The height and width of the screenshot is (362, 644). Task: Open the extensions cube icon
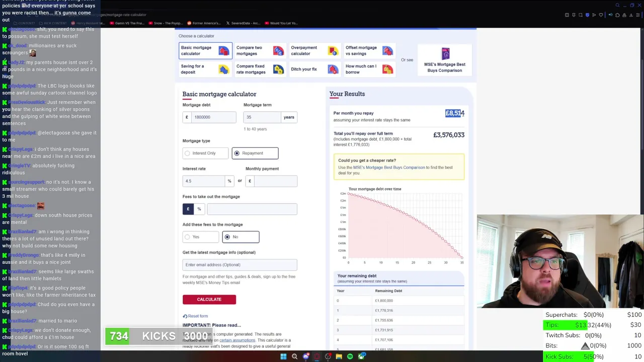(617, 15)
